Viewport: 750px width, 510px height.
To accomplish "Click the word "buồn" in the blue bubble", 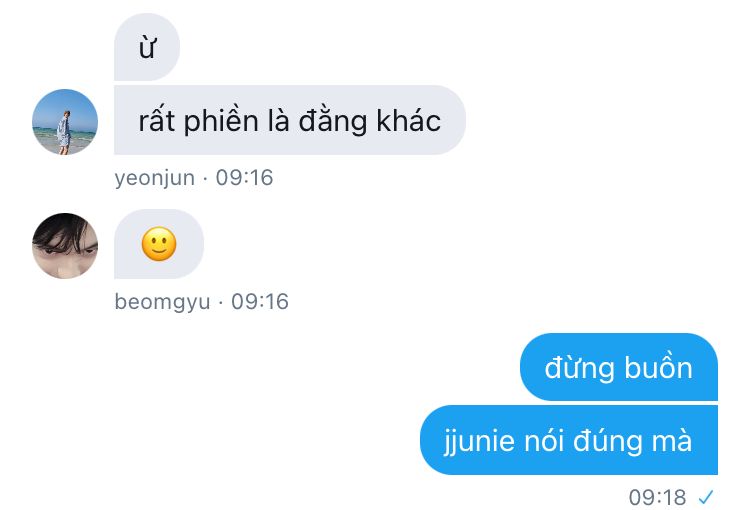I will (x=659, y=367).
